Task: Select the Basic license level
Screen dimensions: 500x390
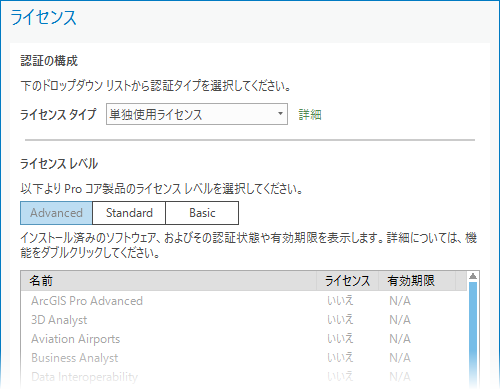Action: 202,213
